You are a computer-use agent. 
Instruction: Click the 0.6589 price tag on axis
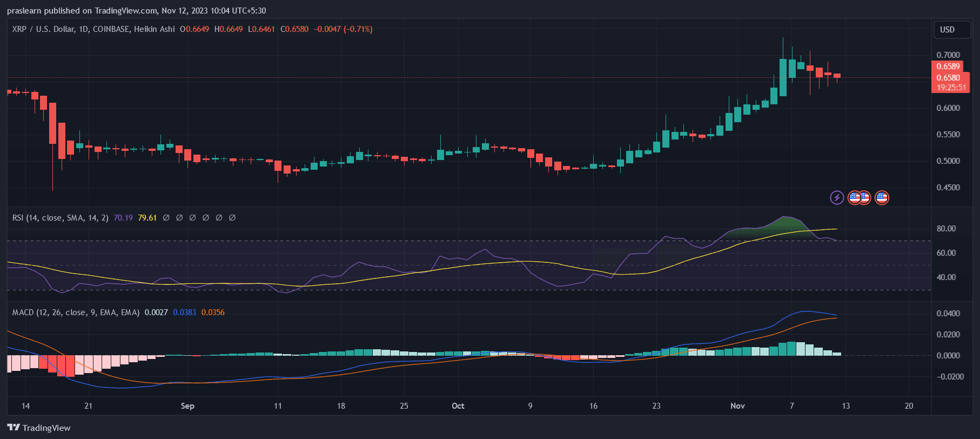pyautogui.click(x=948, y=66)
